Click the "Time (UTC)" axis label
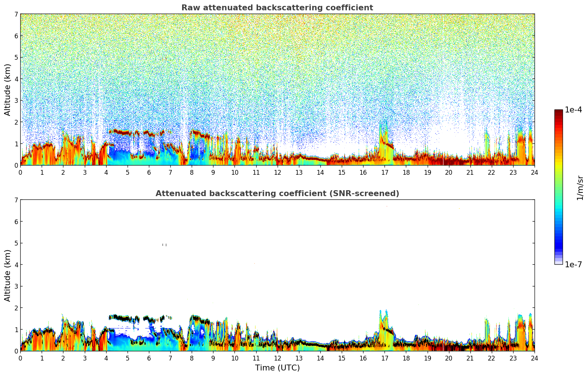Image resolution: width=588 pixels, height=376 pixels. click(x=277, y=368)
